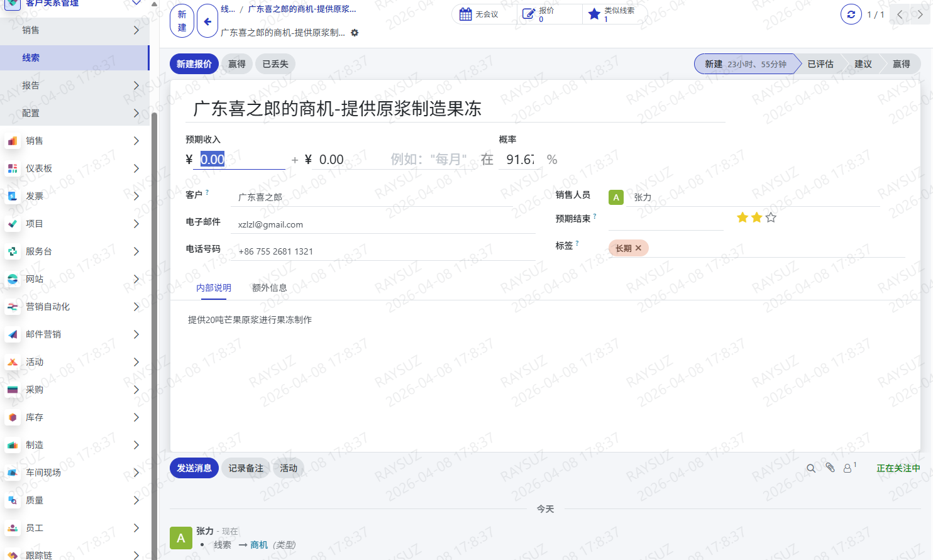Expand 仪表板 menu chevron
This screenshot has height=560, width=933.
[136, 168]
